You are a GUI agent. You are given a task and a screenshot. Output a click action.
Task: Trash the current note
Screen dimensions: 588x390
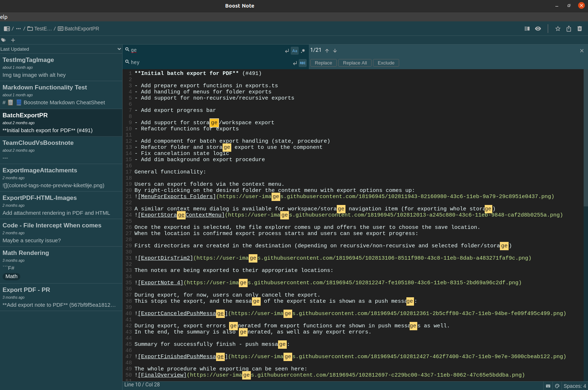pyautogui.click(x=580, y=29)
